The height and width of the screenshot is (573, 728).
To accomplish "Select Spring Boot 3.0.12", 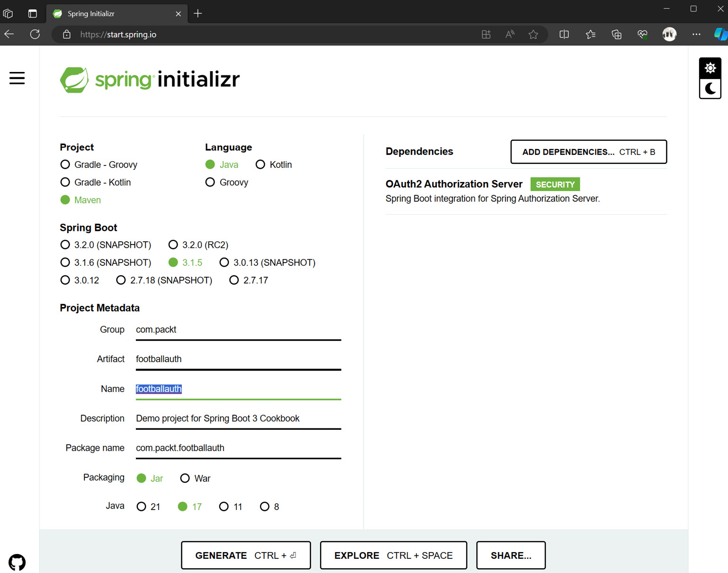I will [x=80, y=280].
